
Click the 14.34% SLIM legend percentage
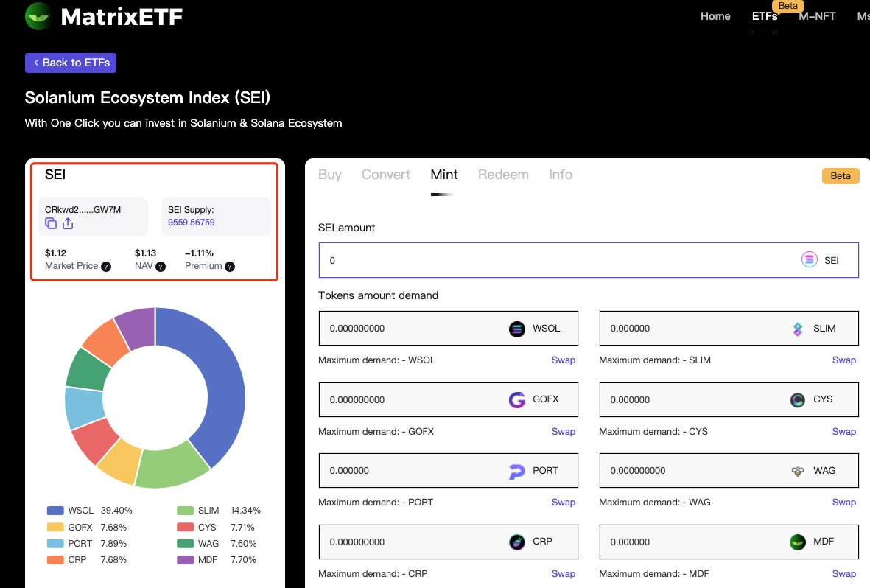point(246,511)
